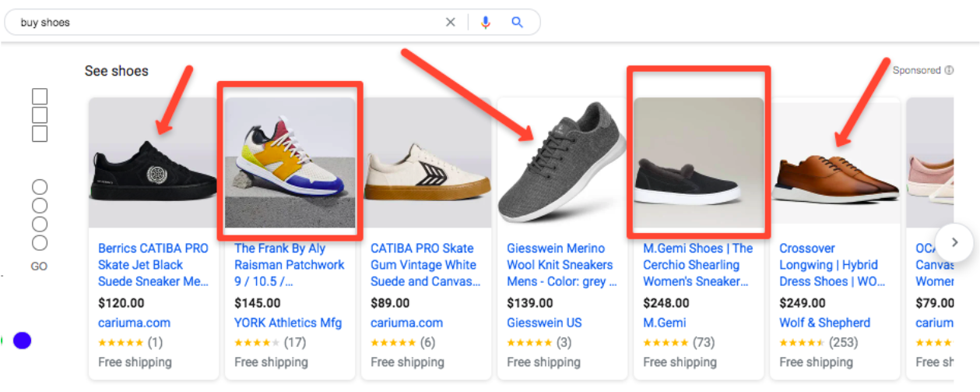
Task: Click the microphone voice search icon
Action: [x=486, y=23]
